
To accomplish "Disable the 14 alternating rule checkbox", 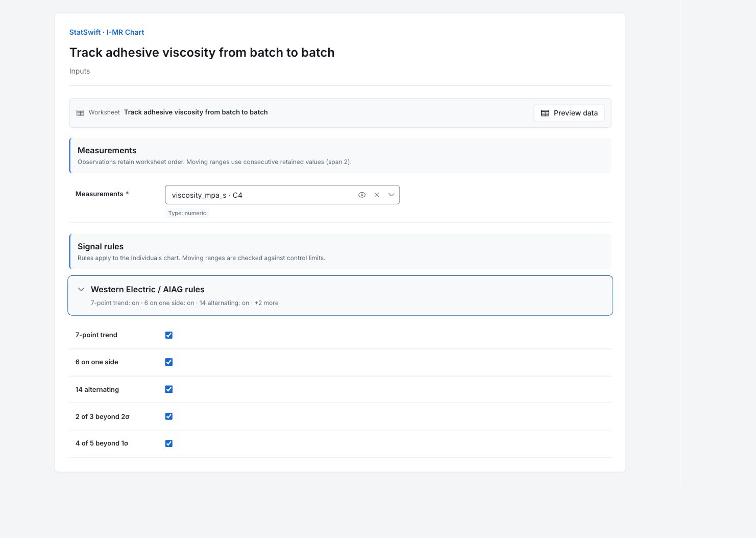I will (x=169, y=389).
